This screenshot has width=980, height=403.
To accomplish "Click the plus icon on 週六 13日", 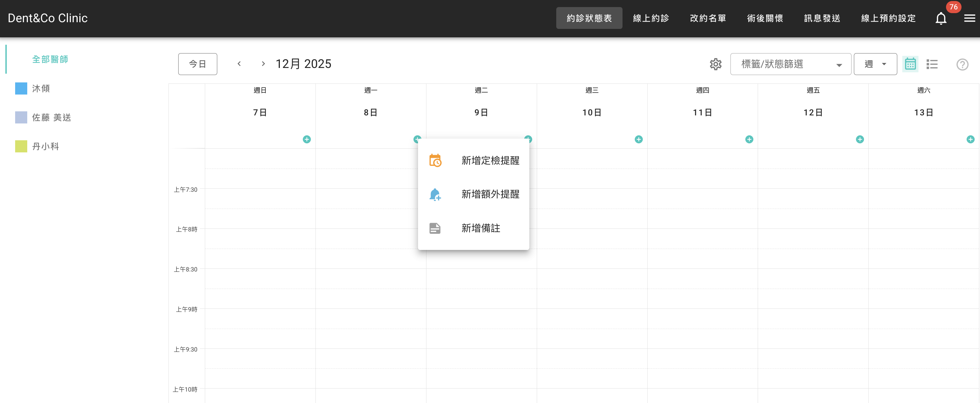I will coord(971,139).
